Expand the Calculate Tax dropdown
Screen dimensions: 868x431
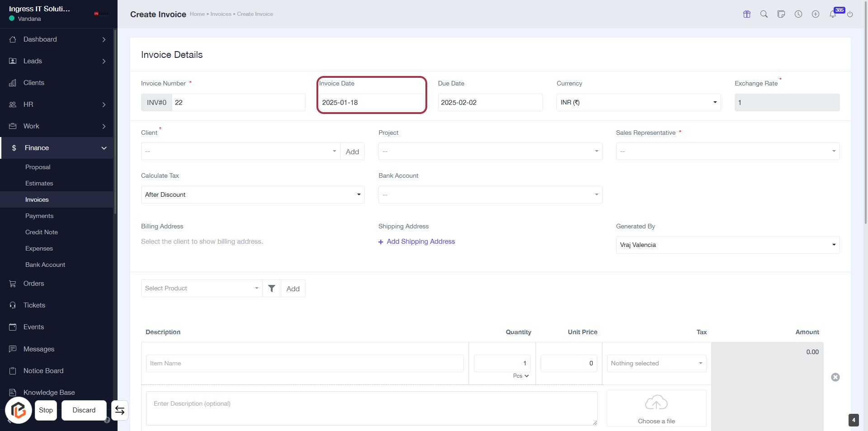point(253,195)
